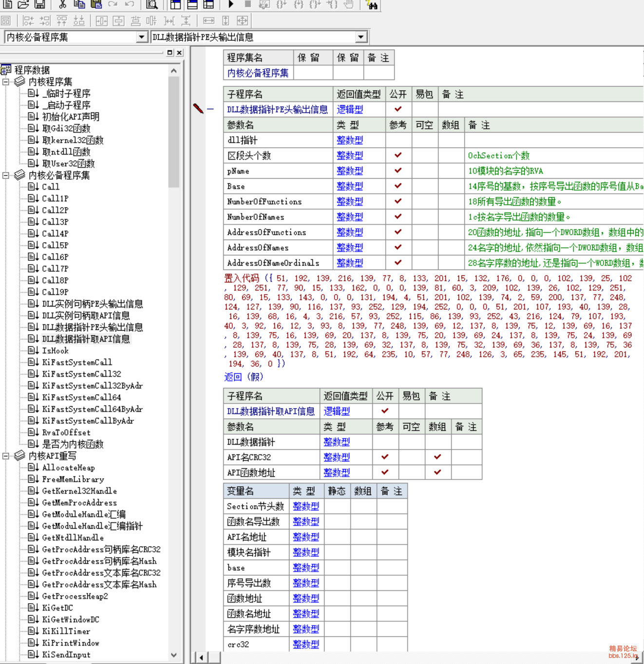Click the binoculars search icon

[x=372, y=5]
